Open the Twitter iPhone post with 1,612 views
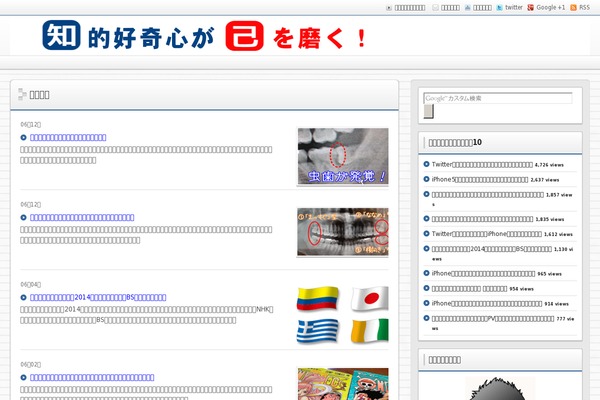The width and height of the screenshot is (600, 400). 487,234
